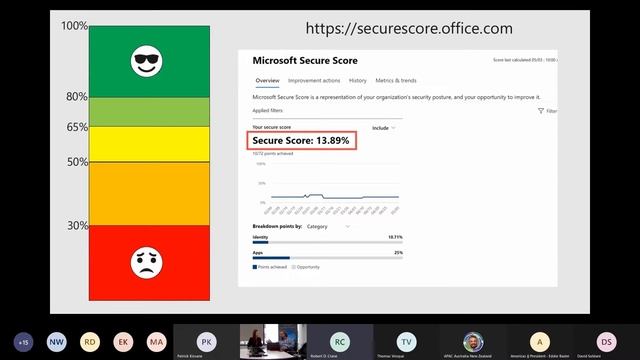
Task: Click the dark green 80-100% band
Action: coord(149,62)
